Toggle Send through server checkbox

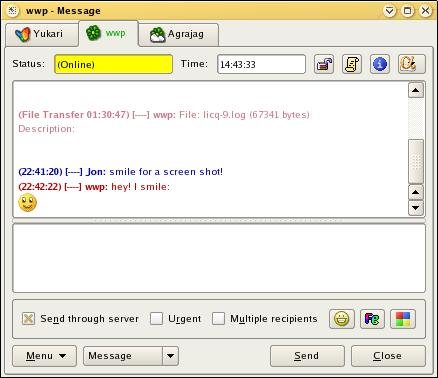pos(28,319)
